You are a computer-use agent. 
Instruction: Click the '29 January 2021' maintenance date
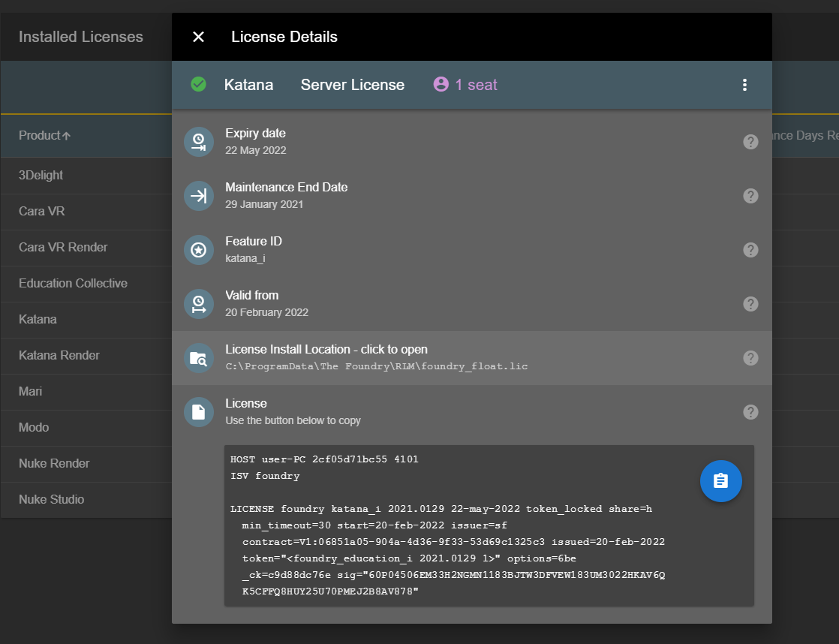(264, 204)
